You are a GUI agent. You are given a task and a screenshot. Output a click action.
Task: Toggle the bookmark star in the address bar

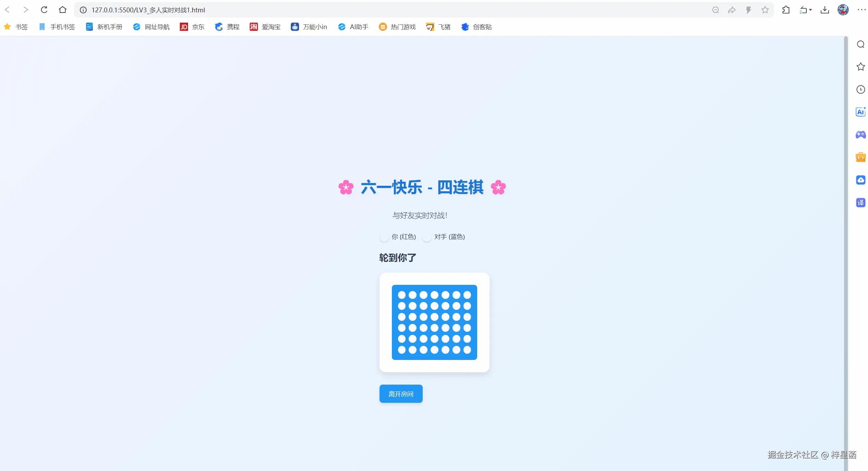pos(765,10)
